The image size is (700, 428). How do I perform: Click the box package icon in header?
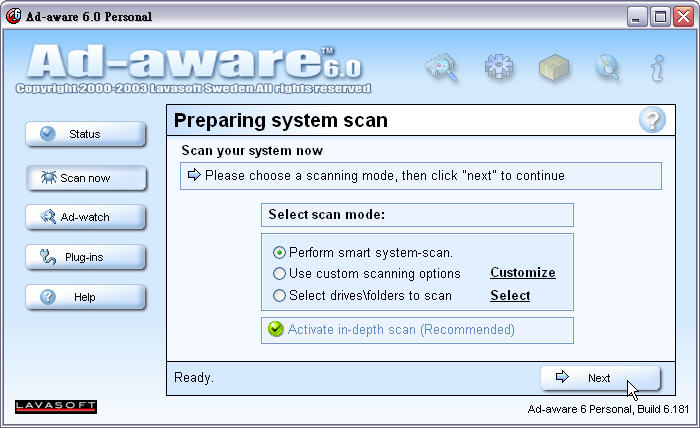click(x=554, y=68)
